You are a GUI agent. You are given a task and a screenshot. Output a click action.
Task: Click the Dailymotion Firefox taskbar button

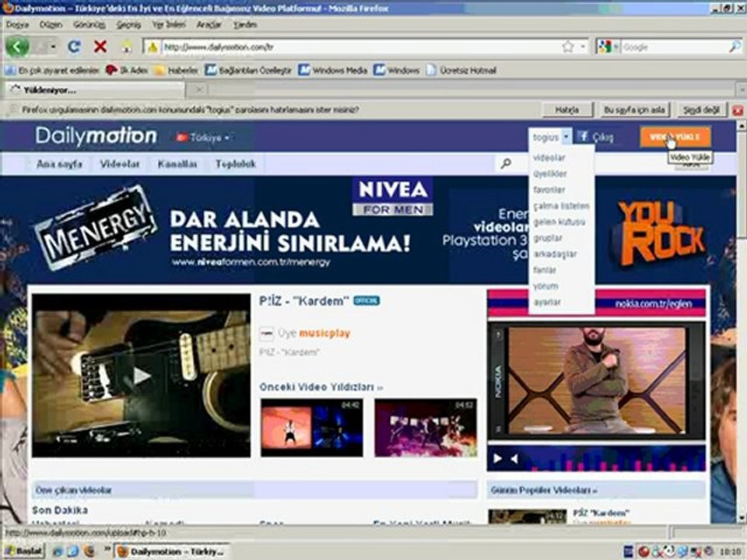coord(171,551)
